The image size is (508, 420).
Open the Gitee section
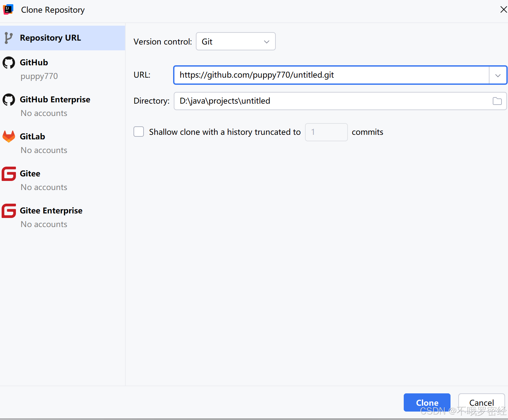click(x=63, y=180)
